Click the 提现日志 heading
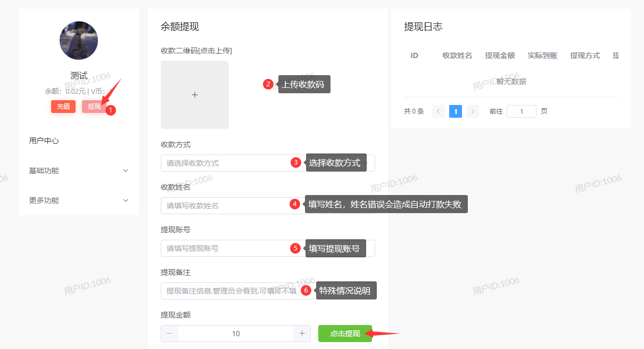This screenshot has height=349, width=644. pos(423,27)
